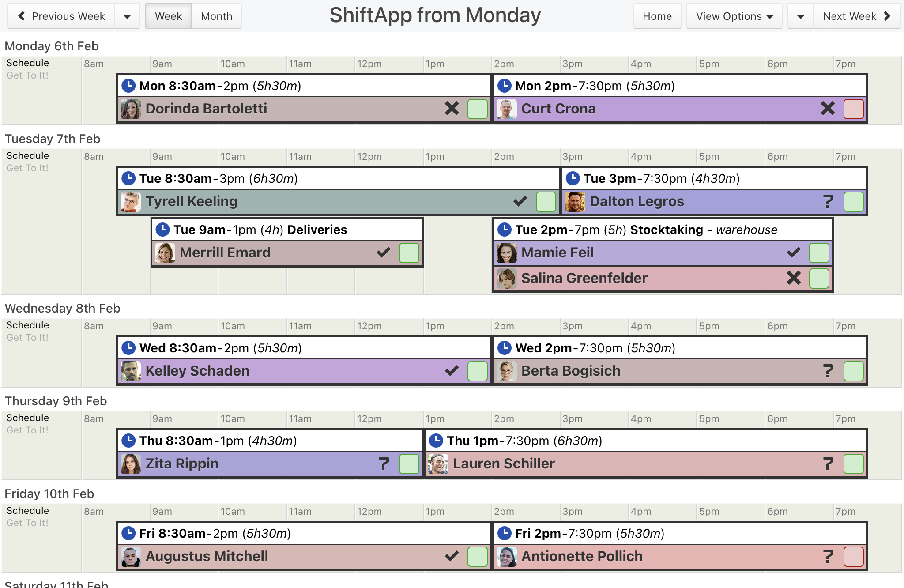
Task: Toggle the red checkbox for Antionette Pollich
Action: point(853,557)
